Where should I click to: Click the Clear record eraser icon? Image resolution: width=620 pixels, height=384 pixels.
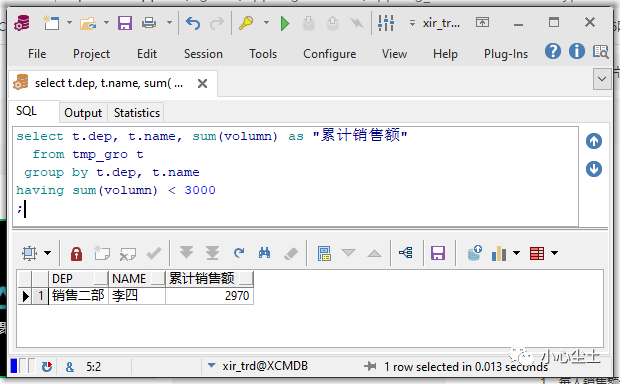click(291, 253)
